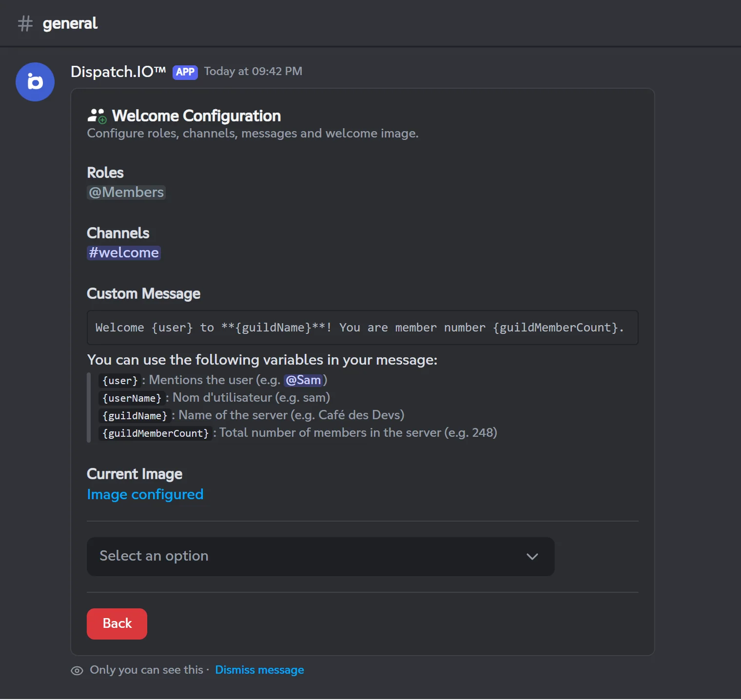Click the APP badge next to Dispatch.IO
Image resolution: width=741 pixels, height=700 pixels.
(x=185, y=72)
